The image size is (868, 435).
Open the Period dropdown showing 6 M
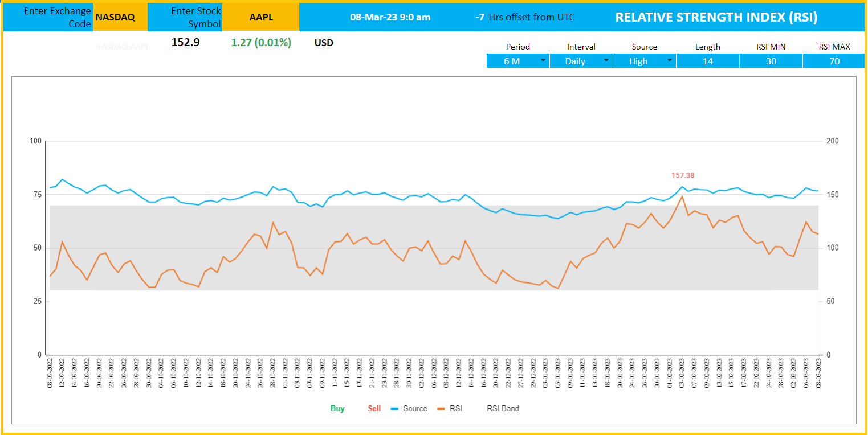point(518,61)
